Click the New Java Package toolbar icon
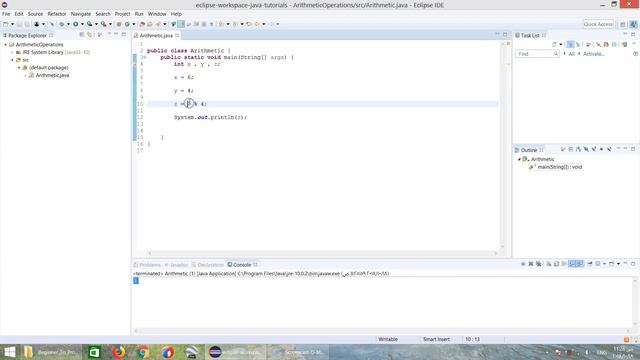 tap(119, 24)
